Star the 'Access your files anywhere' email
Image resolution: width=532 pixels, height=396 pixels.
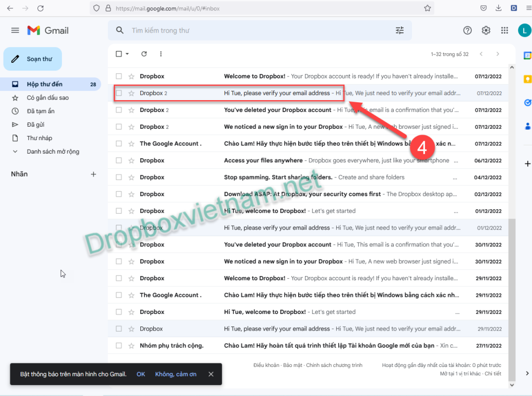[x=131, y=160]
